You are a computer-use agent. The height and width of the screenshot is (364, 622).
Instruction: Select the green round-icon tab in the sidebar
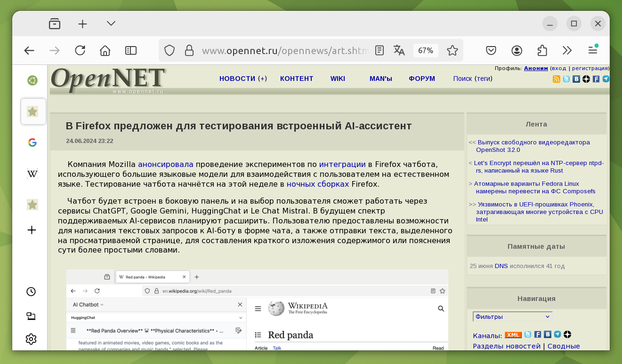click(x=32, y=80)
